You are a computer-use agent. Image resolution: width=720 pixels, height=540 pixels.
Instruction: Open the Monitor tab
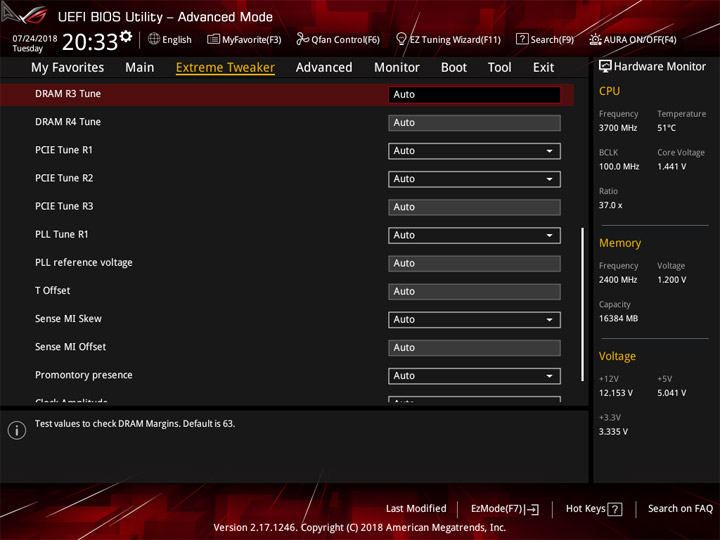[x=397, y=68]
